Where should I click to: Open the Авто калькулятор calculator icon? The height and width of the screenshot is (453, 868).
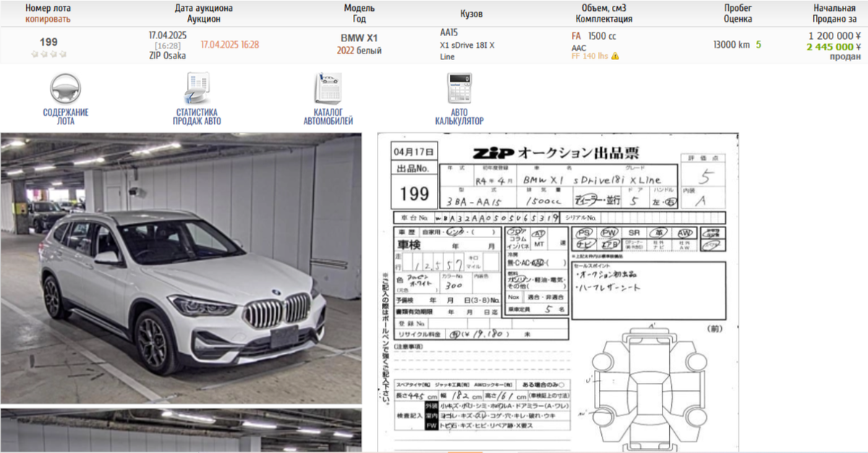[x=459, y=90]
